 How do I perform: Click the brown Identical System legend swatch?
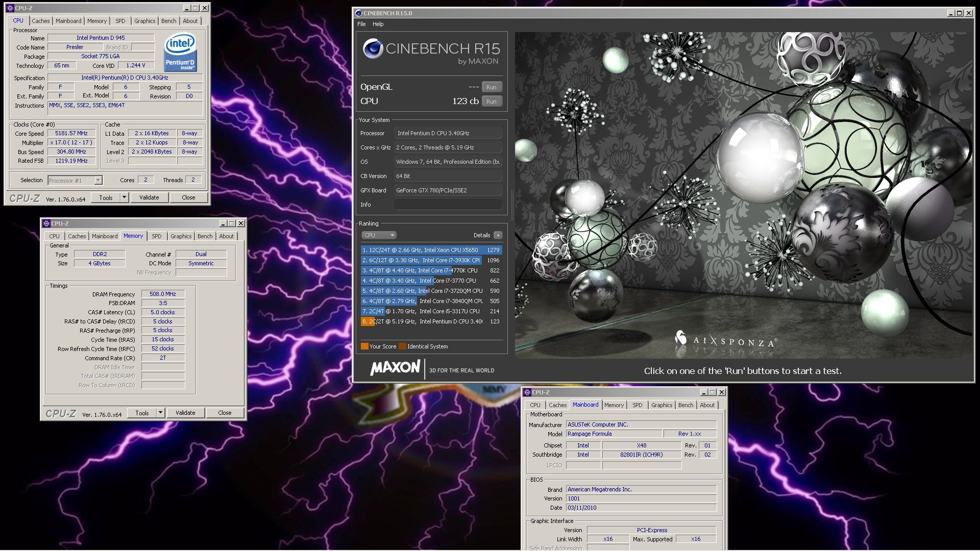pyautogui.click(x=402, y=346)
